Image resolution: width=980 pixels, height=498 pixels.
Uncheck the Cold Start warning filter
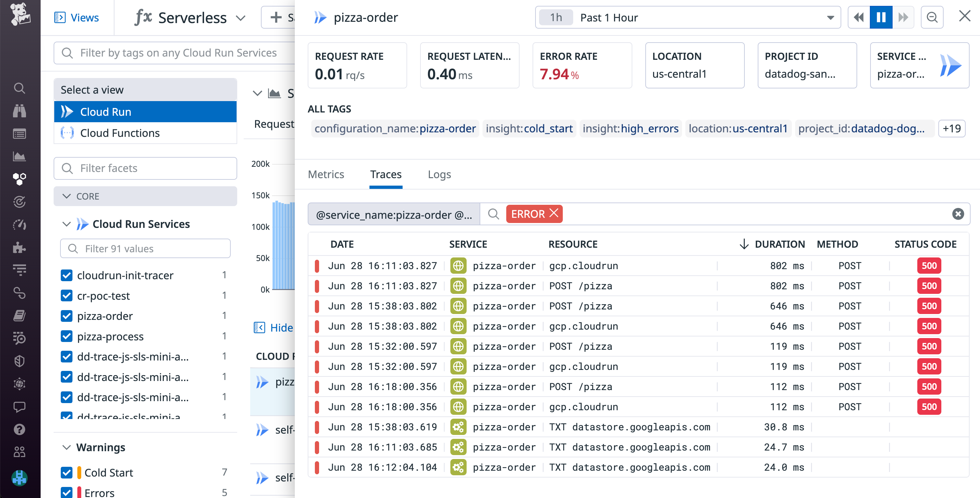click(x=67, y=472)
